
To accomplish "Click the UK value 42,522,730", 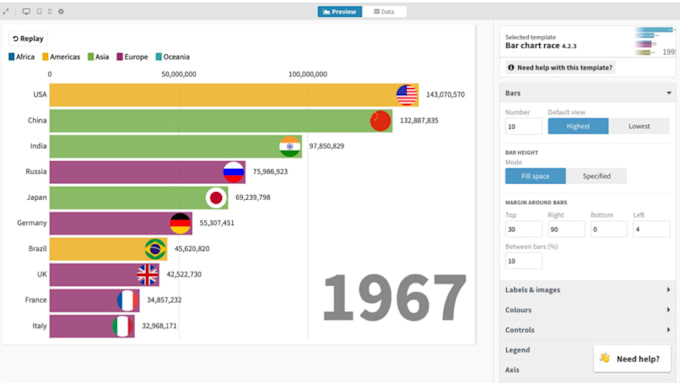I will point(184,274).
